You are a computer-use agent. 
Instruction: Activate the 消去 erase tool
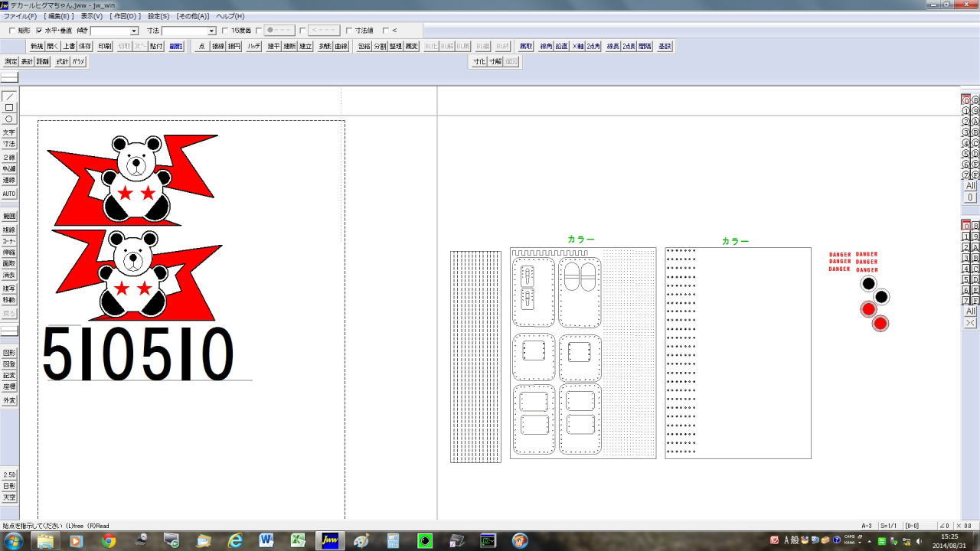(9, 275)
